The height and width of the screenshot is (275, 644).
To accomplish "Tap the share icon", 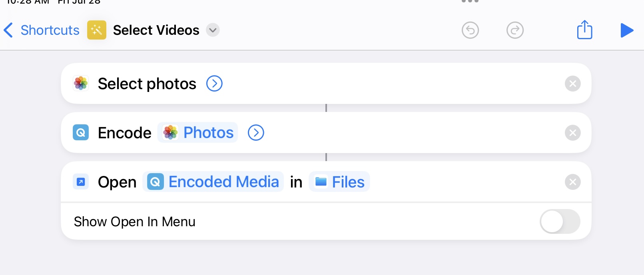I will [584, 30].
